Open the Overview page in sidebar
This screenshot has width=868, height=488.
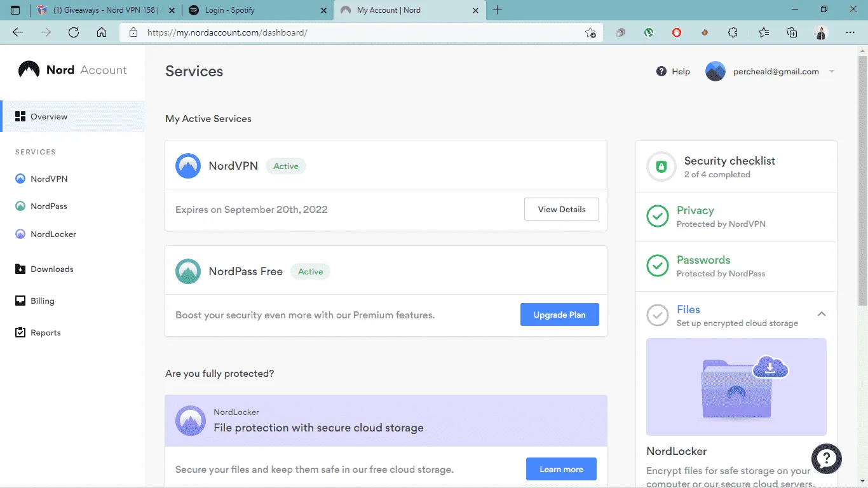coord(73,116)
